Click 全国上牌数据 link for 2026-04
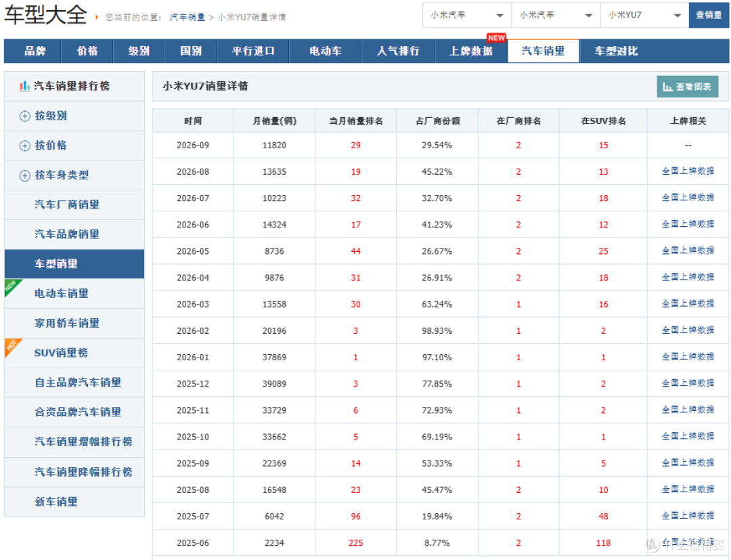This screenshot has height=560, width=731. (688, 278)
